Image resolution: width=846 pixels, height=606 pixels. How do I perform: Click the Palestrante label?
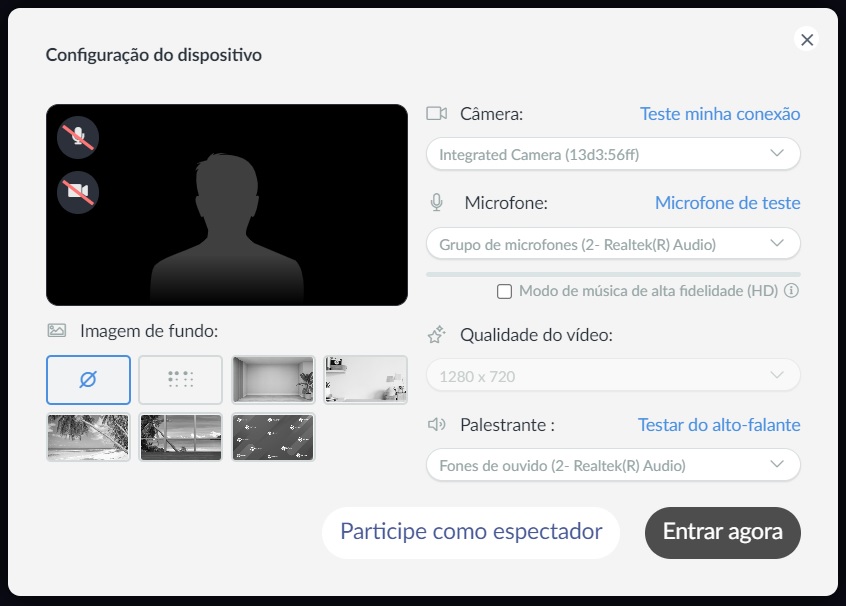[507, 425]
